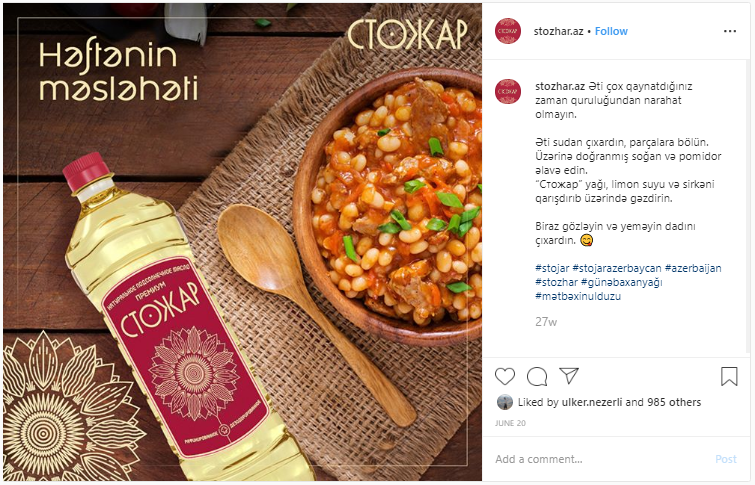The width and height of the screenshot is (755, 485).
Task: View ulker.nezerli's profile from likes
Action: tap(592, 402)
